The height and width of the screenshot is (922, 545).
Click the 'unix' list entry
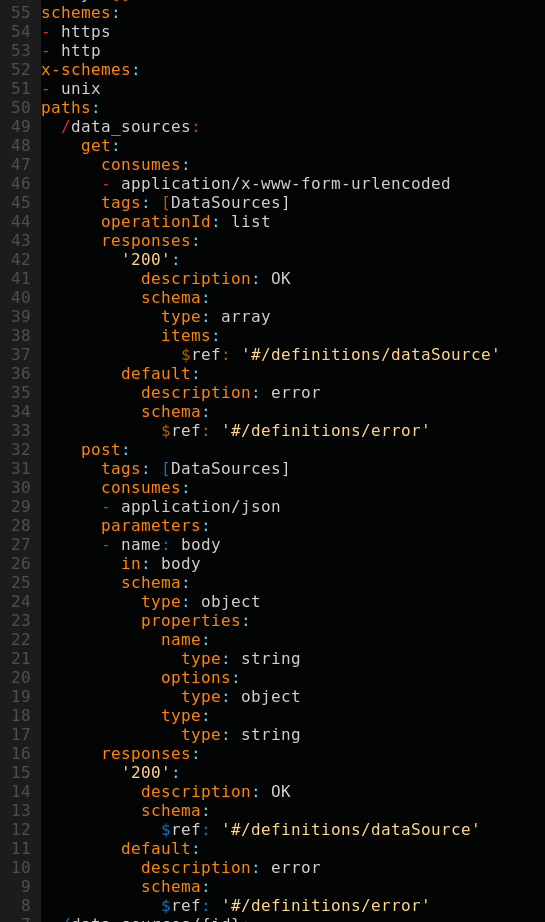point(81,89)
